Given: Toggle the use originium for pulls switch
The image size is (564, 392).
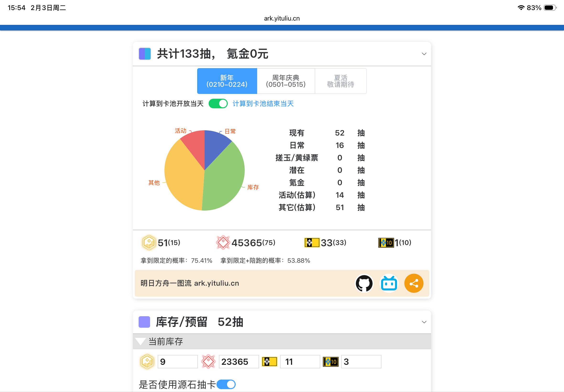Looking at the screenshot, I should [x=226, y=384].
